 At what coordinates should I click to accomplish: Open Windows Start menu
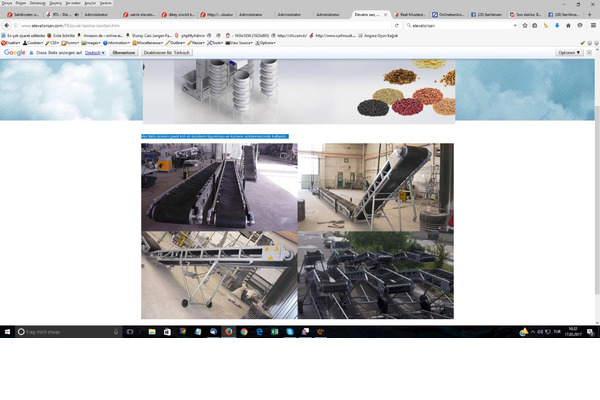coord(7,332)
